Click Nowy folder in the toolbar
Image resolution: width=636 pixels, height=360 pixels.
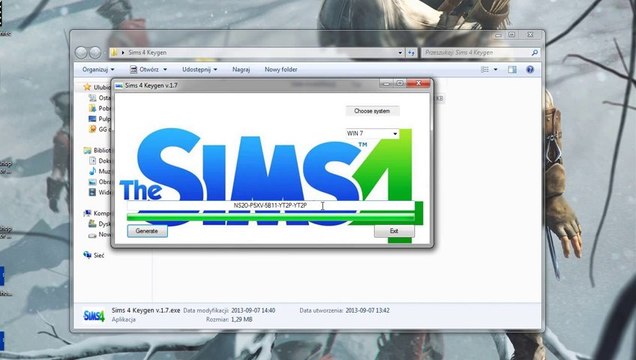(281, 69)
